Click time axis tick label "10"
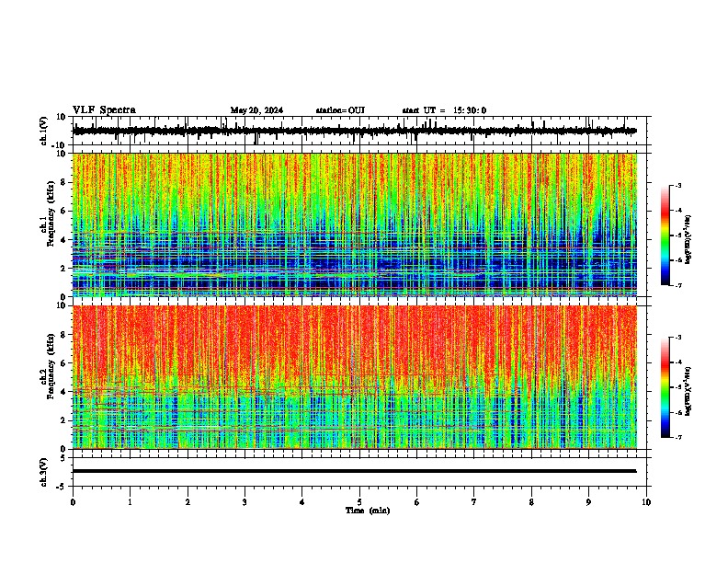Viewport: 728px width, 563px height. click(x=646, y=502)
